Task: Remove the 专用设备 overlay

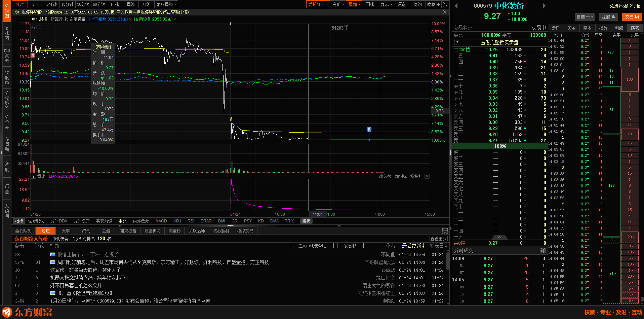Action: [175, 20]
